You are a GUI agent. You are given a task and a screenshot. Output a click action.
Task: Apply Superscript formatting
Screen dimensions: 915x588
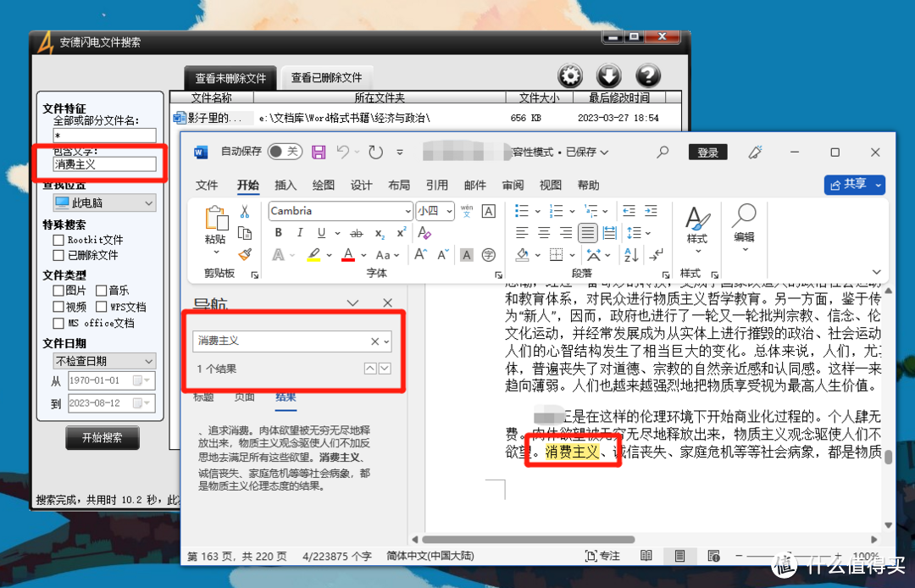[x=402, y=233]
